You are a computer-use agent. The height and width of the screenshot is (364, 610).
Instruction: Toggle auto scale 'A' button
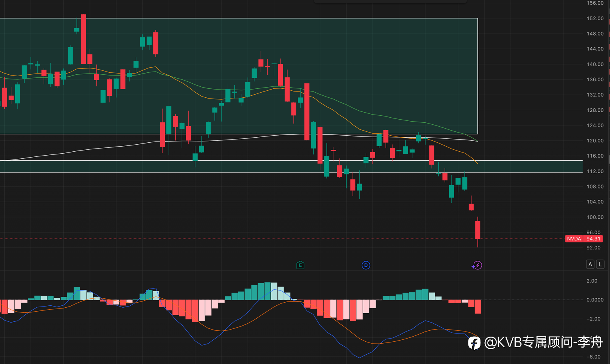590,264
